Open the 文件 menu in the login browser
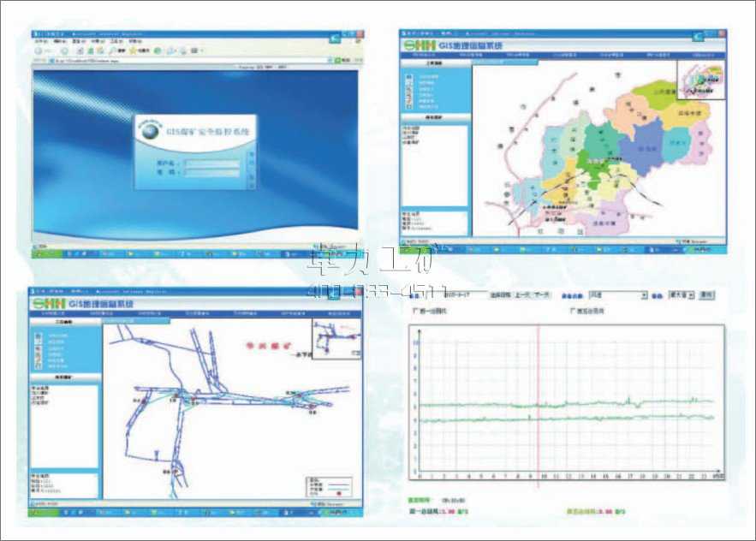 pos(39,41)
